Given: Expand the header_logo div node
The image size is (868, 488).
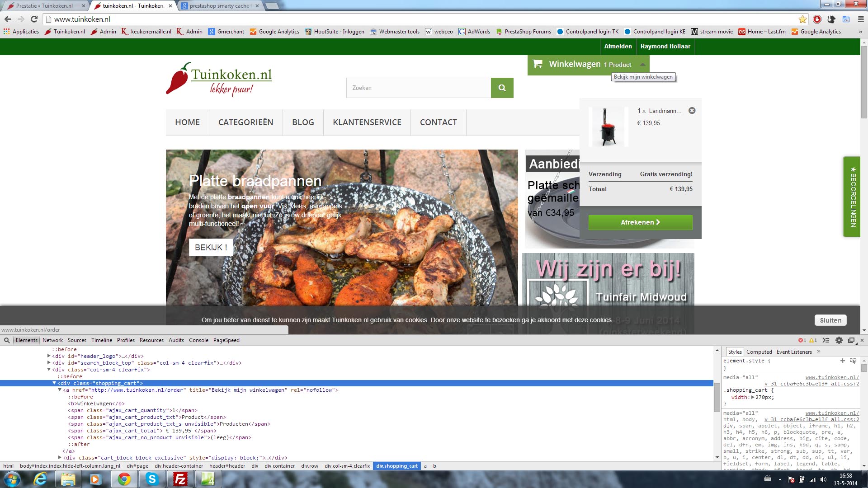Looking at the screenshot, I should 49,356.
